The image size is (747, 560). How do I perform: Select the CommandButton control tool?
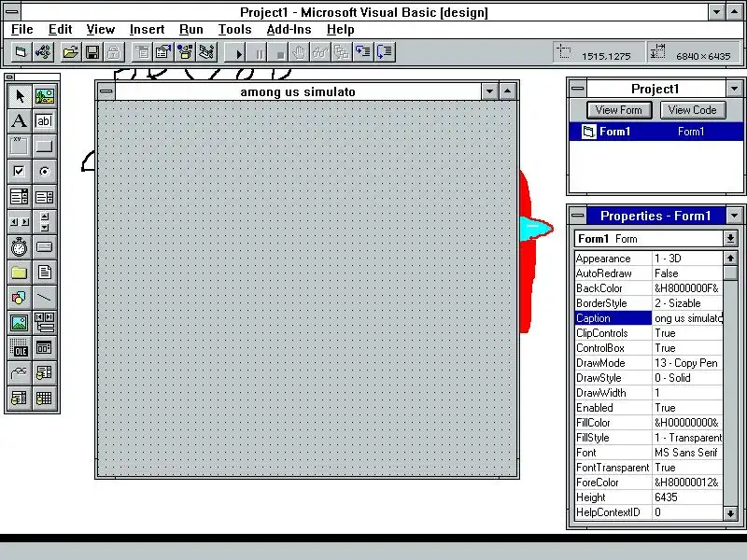pyautogui.click(x=44, y=147)
